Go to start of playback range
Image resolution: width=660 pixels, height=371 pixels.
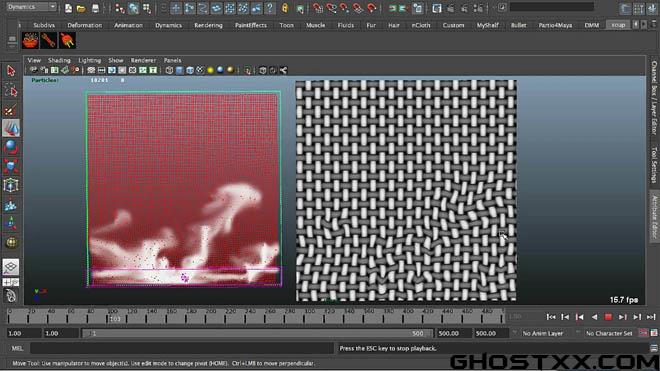point(551,317)
